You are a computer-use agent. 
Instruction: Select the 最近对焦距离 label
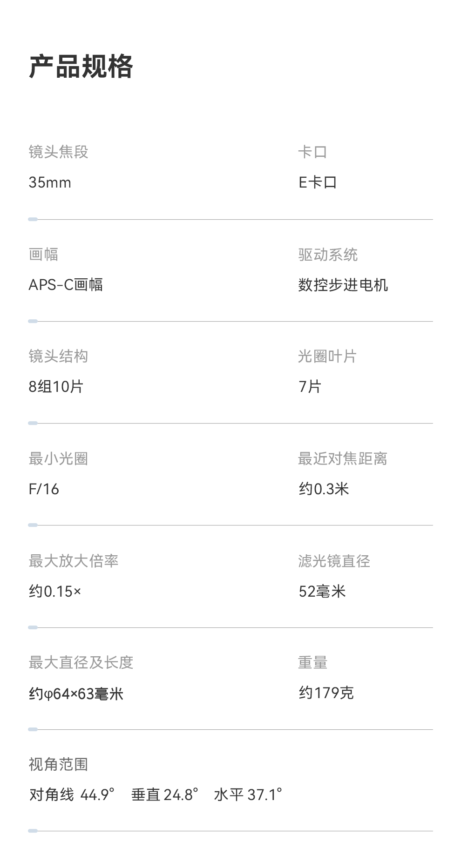pos(342,458)
